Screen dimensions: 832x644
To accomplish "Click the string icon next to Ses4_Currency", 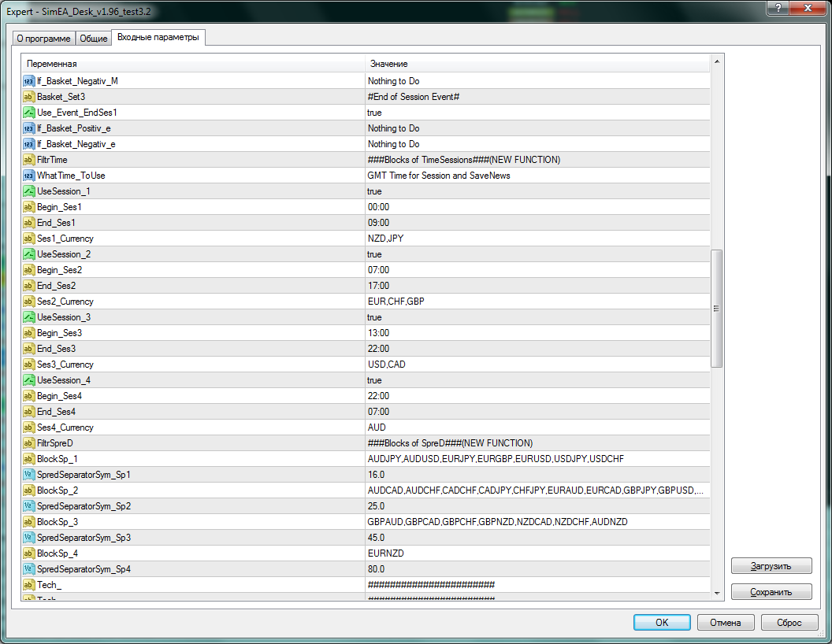I will pyautogui.click(x=28, y=427).
